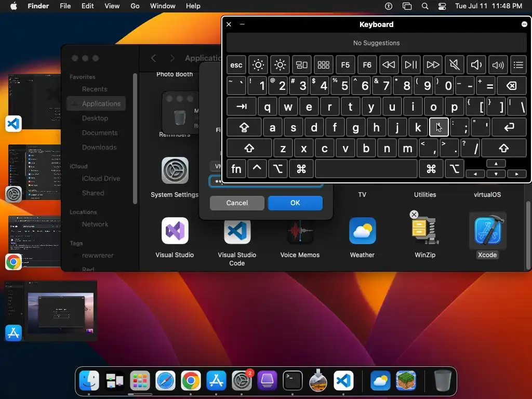Click the volume up key
The image size is (532, 399).
(x=498, y=65)
